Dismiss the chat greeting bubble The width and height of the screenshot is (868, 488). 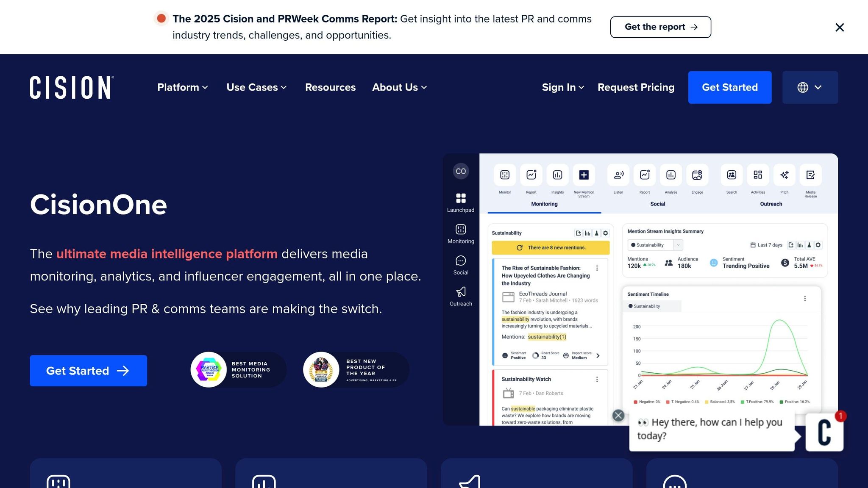(x=618, y=416)
